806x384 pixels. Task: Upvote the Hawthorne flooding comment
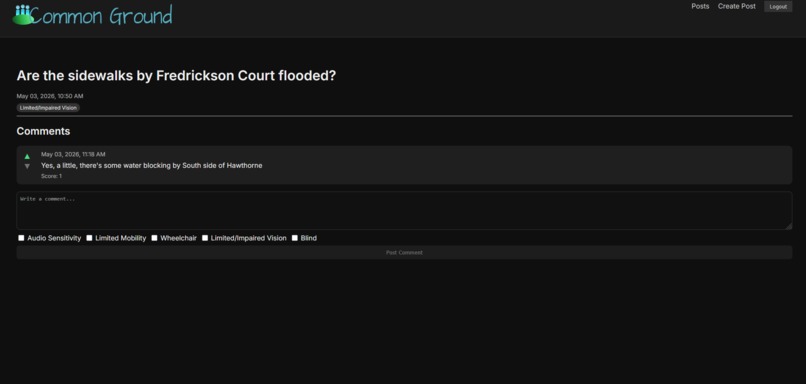[x=27, y=156]
